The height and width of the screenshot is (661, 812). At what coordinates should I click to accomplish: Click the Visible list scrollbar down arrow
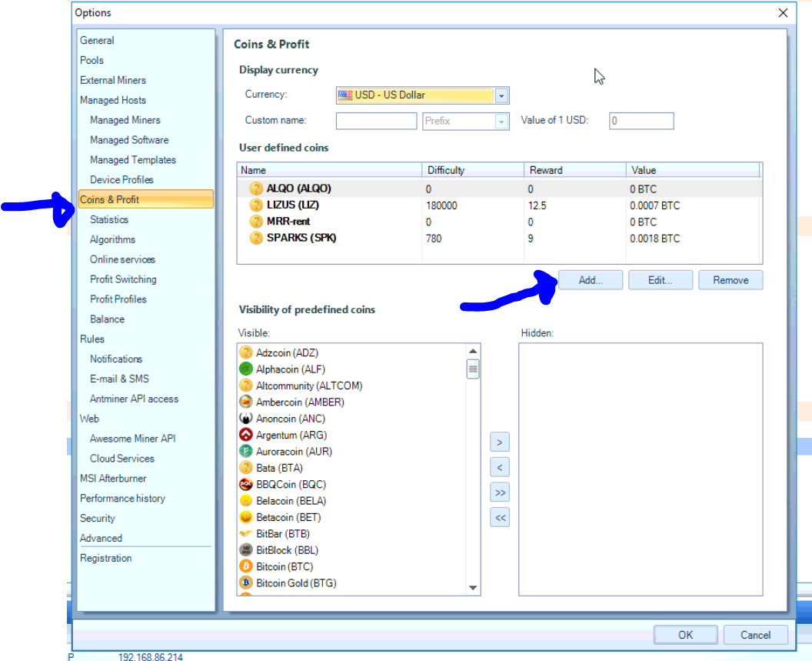473,588
